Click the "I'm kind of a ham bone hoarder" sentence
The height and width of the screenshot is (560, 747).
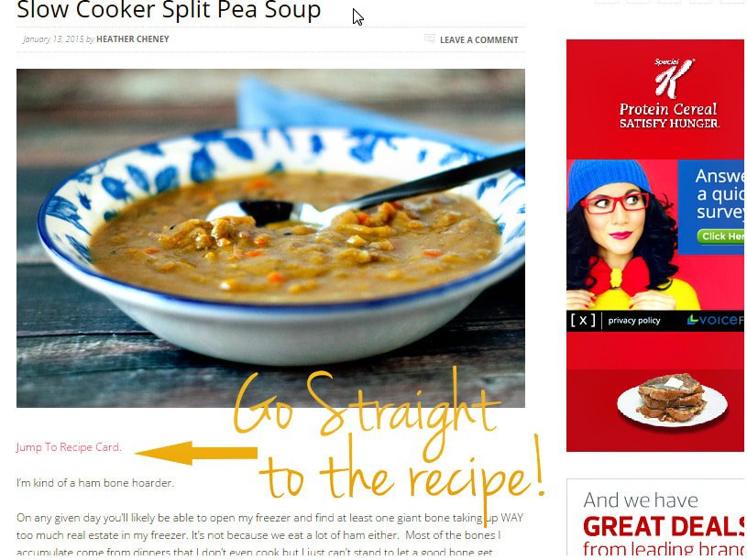click(x=95, y=483)
